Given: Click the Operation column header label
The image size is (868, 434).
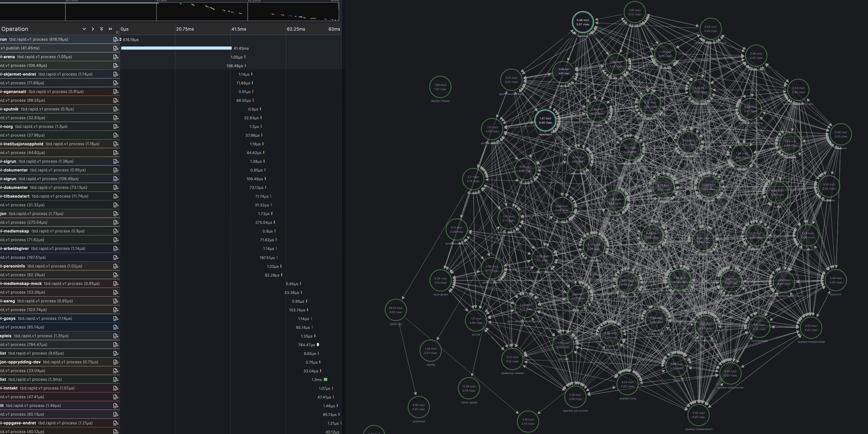Looking at the screenshot, I should (15, 29).
